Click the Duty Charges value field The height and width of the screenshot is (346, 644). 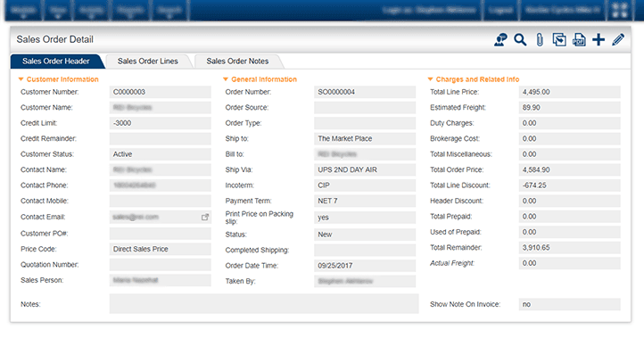tap(569, 123)
